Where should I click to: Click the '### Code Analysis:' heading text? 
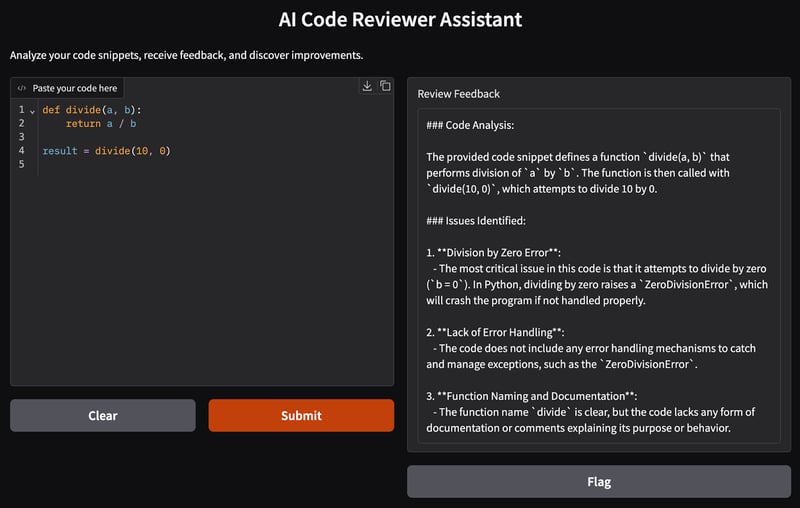click(x=470, y=125)
